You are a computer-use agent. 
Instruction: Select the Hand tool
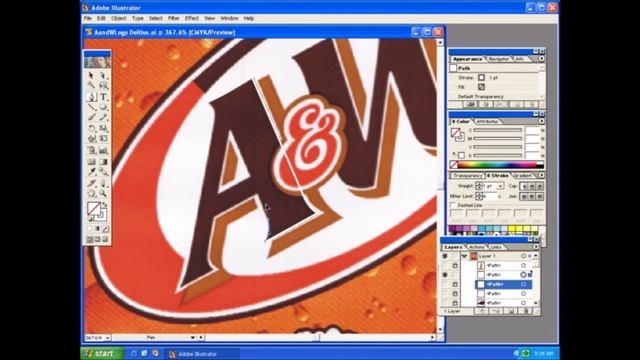[x=91, y=193]
